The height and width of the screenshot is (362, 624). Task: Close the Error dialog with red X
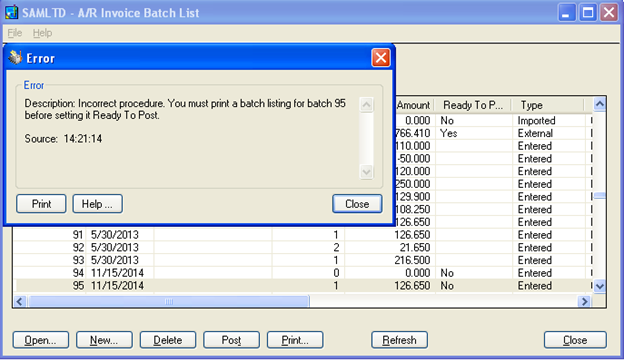click(380, 58)
